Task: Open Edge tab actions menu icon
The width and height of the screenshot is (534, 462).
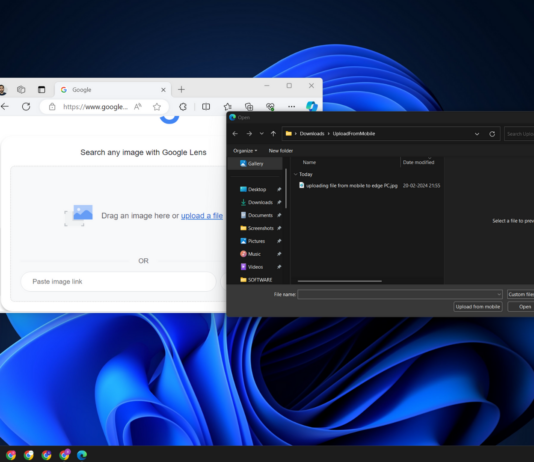Action: (x=42, y=90)
